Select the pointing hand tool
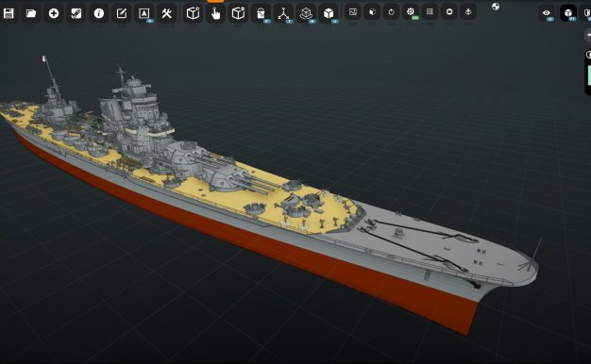591x364 pixels. coord(215,13)
